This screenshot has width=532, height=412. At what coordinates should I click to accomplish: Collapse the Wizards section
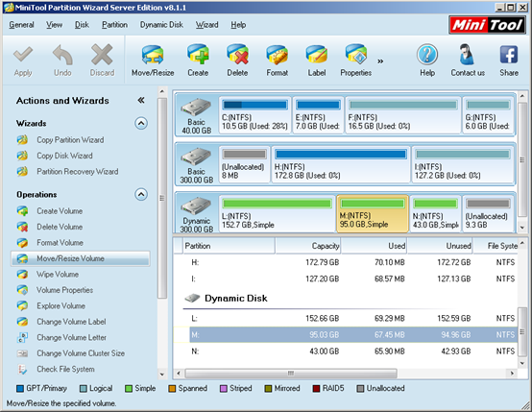pyautogui.click(x=141, y=123)
